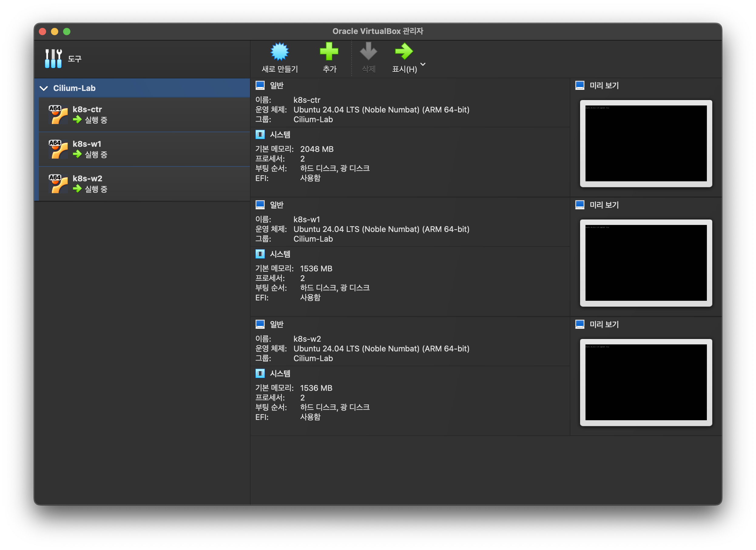Click the k8s-ctr VM OS icon
756x550 pixels.
(58, 115)
